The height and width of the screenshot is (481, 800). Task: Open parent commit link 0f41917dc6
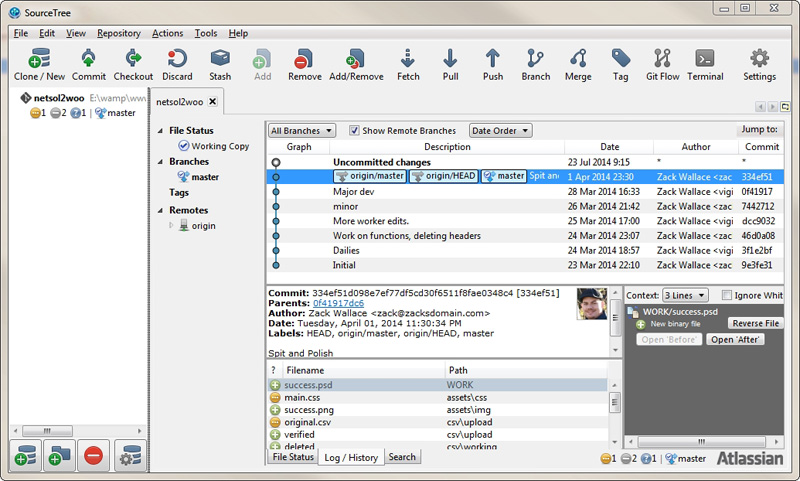tap(339, 302)
